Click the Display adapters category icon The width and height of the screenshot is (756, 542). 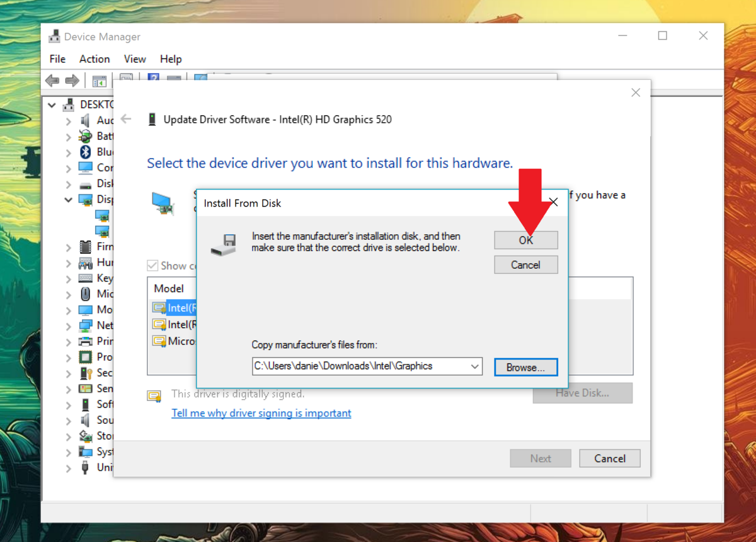pos(86,200)
